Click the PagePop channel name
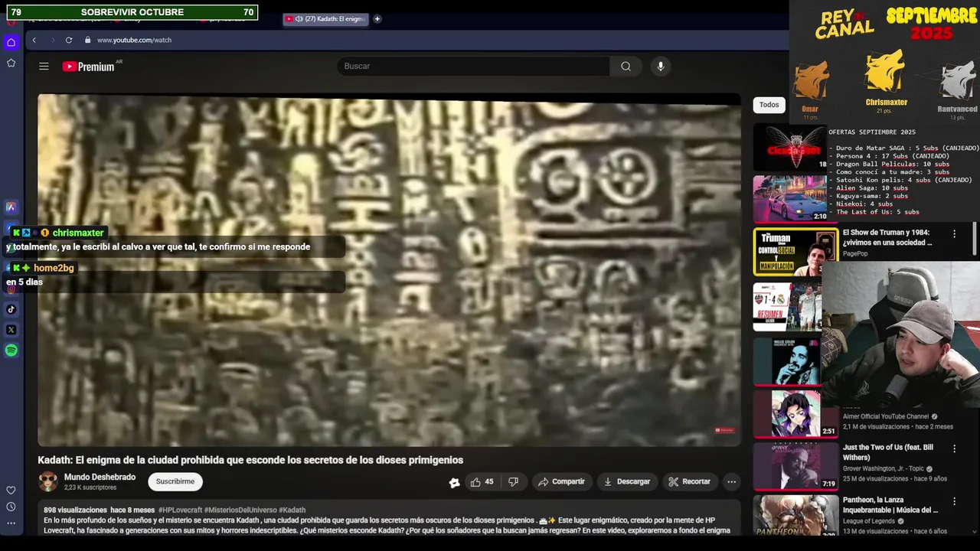980x551 pixels. coord(856,253)
